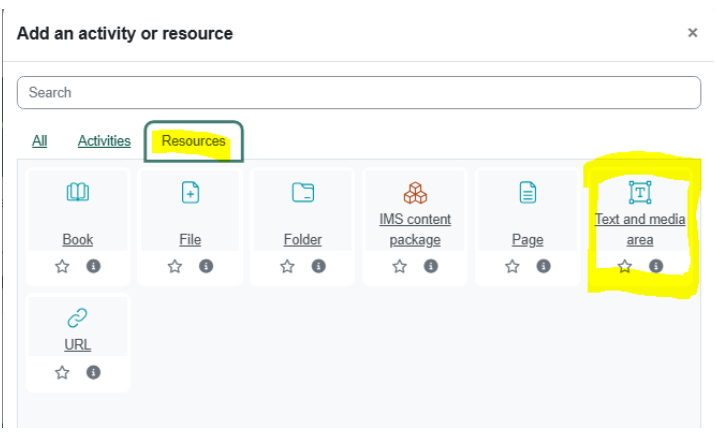Toggle favourite star for Text and media area
The image size is (717, 437).
625,266
